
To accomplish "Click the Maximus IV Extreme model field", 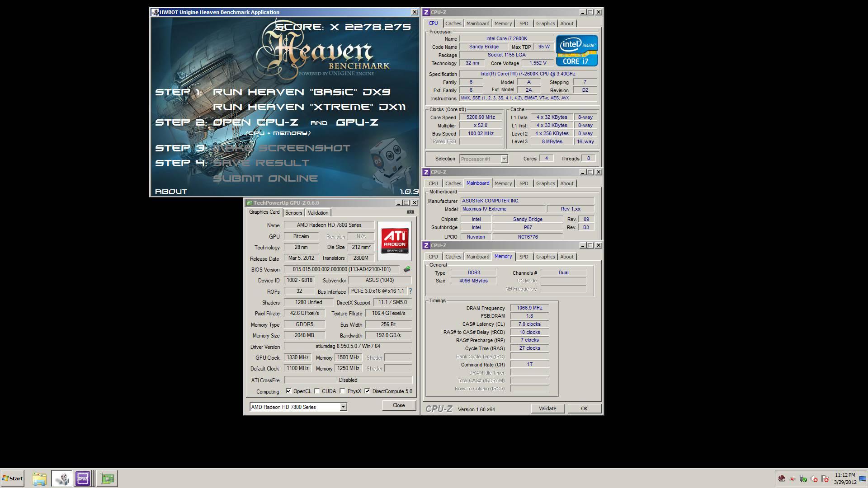I will [x=502, y=209].
